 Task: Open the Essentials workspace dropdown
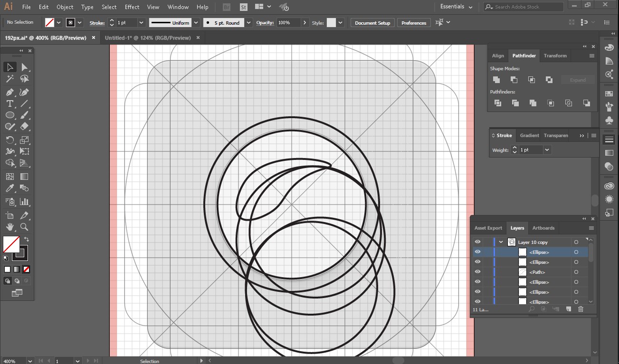point(457,7)
